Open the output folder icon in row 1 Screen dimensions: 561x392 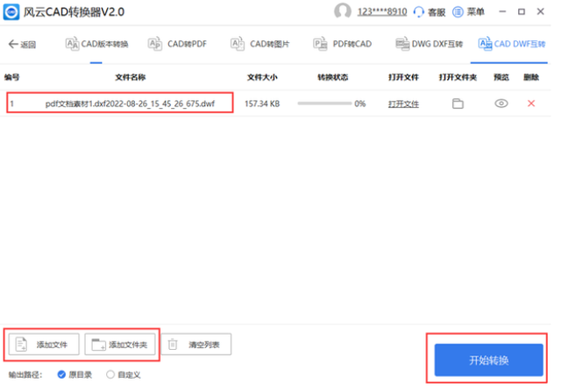point(458,103)
